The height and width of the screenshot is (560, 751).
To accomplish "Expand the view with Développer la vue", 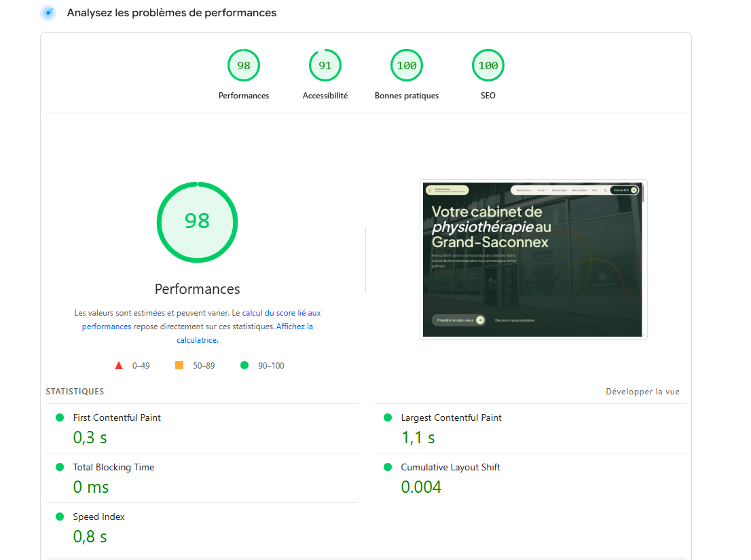I will click(x=643, y=392).
